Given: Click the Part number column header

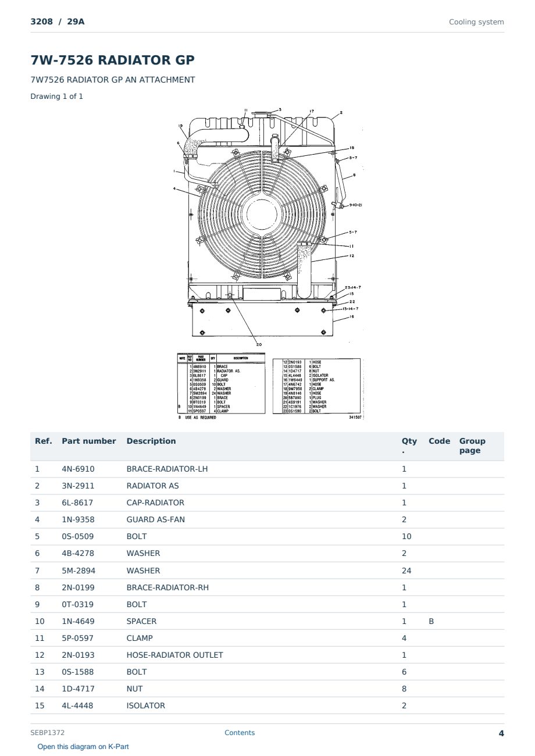Looking at the screenshot, I should (89, 441).
